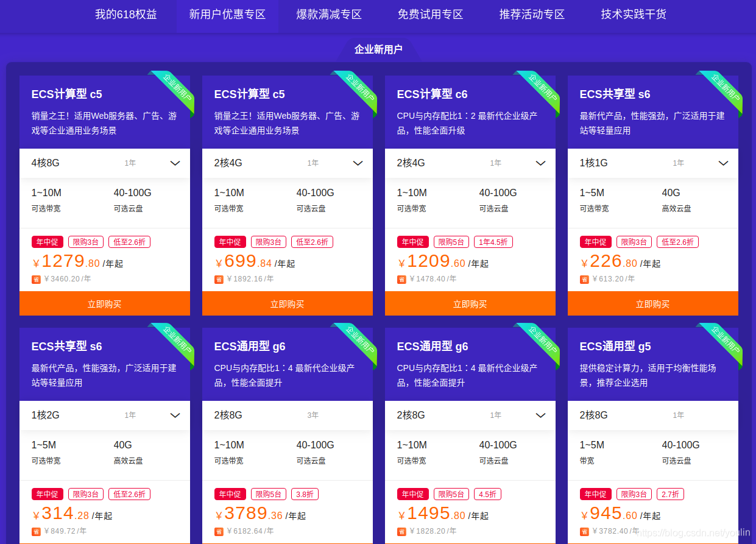Click the ¥1279.80 /年起 price
Image resolution: width=756 pixels, height=544 pixels.
[77, 262]
